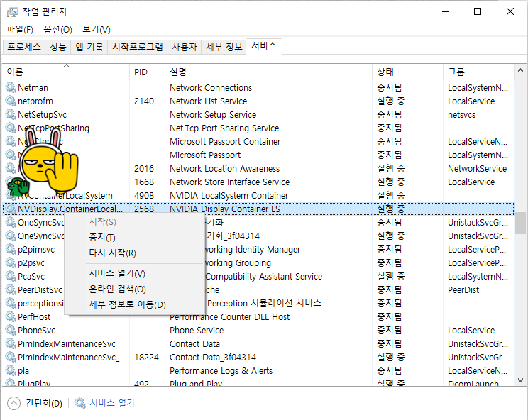Select the Network List Service row text
The width and height of the screenshot is (528, 420).
[209, 101]
